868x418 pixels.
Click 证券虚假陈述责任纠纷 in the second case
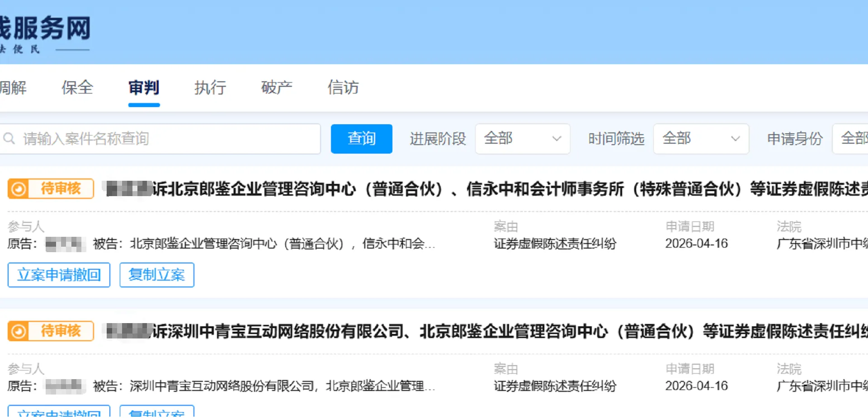click(x=555, y=386)
